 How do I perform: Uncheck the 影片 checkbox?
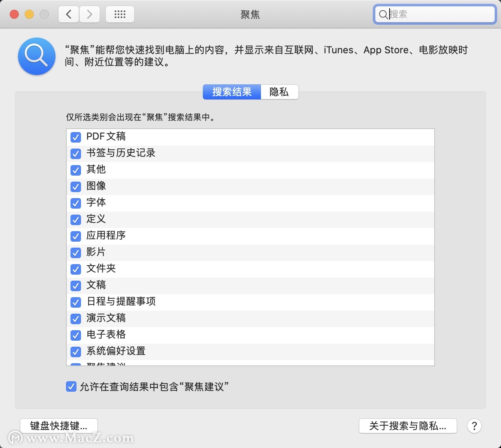point(76,253)
